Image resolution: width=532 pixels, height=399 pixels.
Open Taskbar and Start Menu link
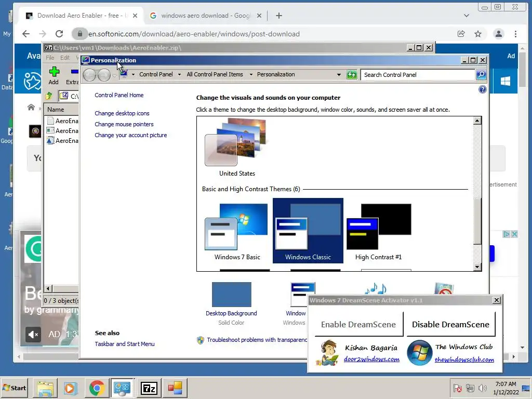(125, 344)
